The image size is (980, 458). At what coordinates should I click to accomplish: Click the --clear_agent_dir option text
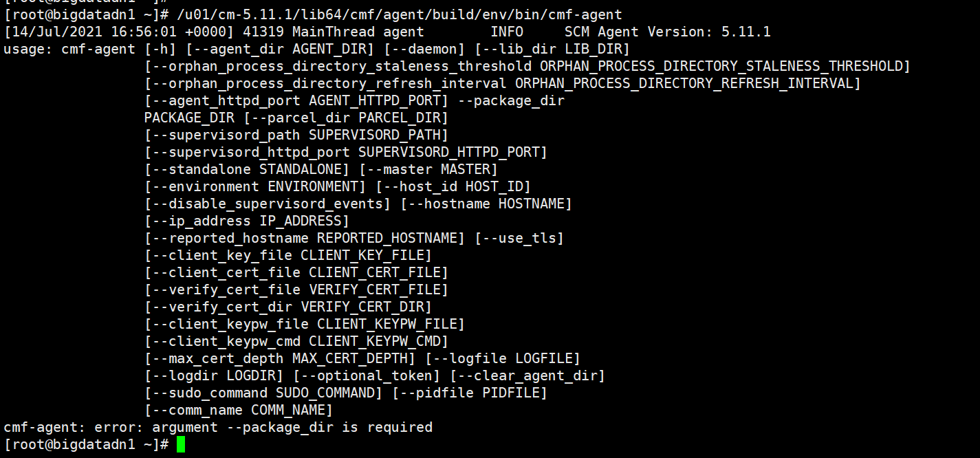[x=527, y=375]
